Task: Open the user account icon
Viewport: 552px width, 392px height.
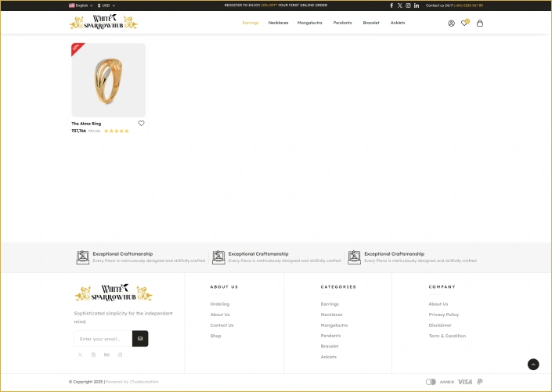Action: (451, 23)
